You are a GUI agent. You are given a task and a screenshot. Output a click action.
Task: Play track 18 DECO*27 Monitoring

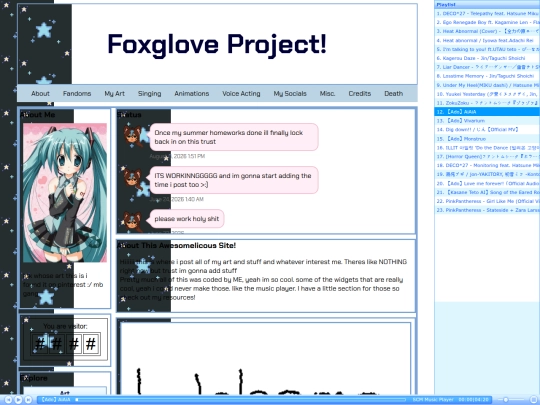click(487, 165)
